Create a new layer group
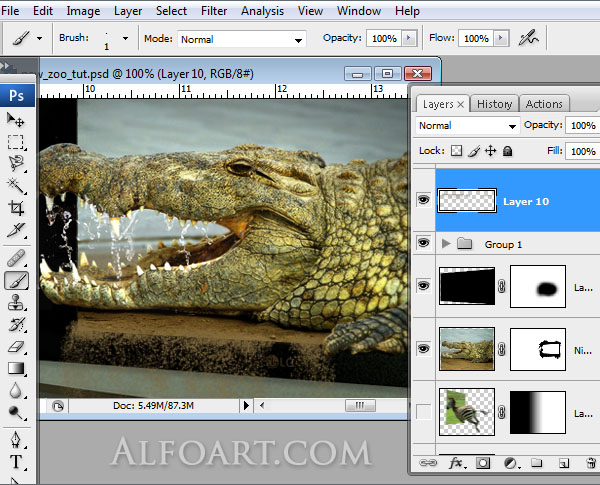This screenshot has height=485, width=600. click(536, 463)
